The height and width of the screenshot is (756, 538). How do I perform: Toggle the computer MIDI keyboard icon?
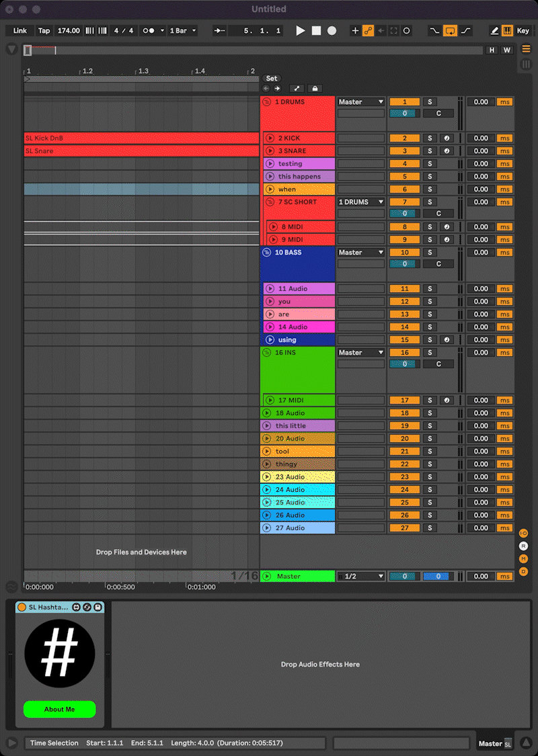[506, 31]
